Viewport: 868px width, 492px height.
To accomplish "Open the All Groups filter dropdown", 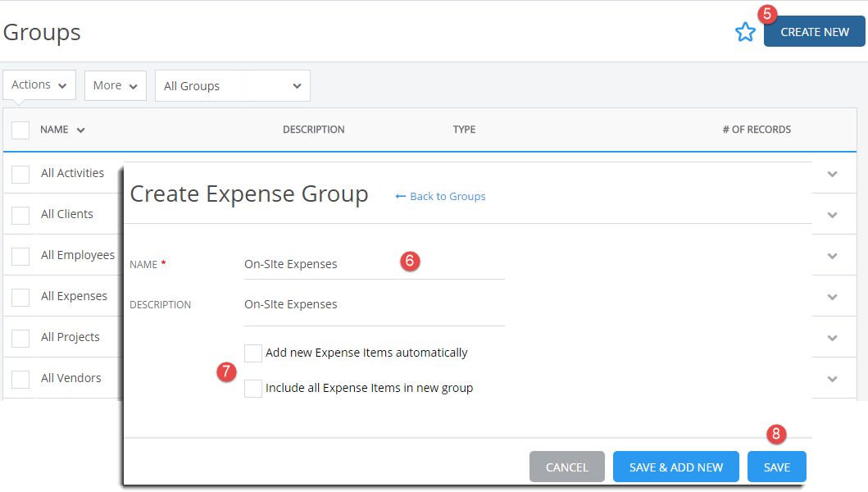I will coord(232,85).
